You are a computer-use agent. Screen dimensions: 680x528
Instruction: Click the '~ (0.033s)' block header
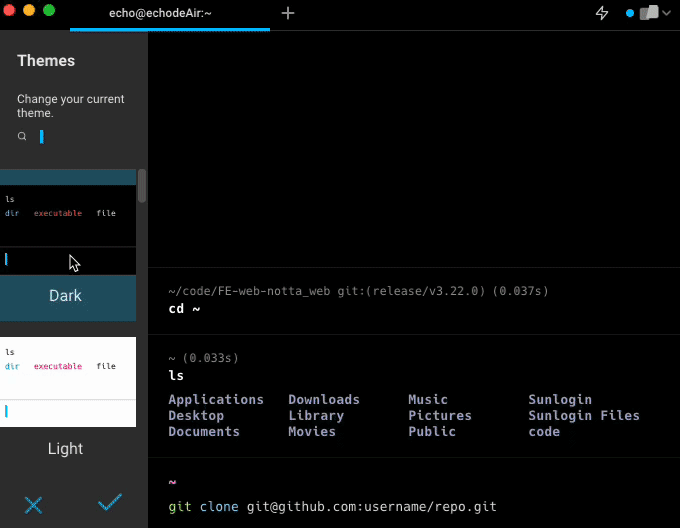pos(203,358)
